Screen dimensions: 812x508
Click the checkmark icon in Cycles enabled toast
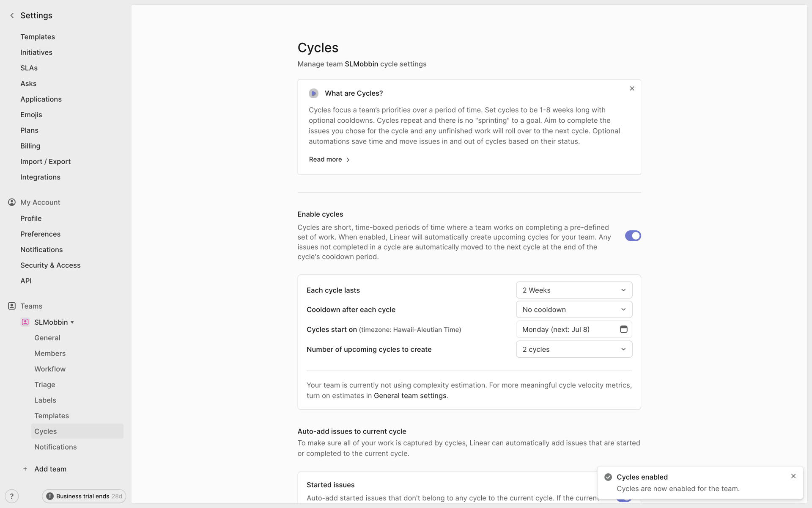click(x=608, y=477)
